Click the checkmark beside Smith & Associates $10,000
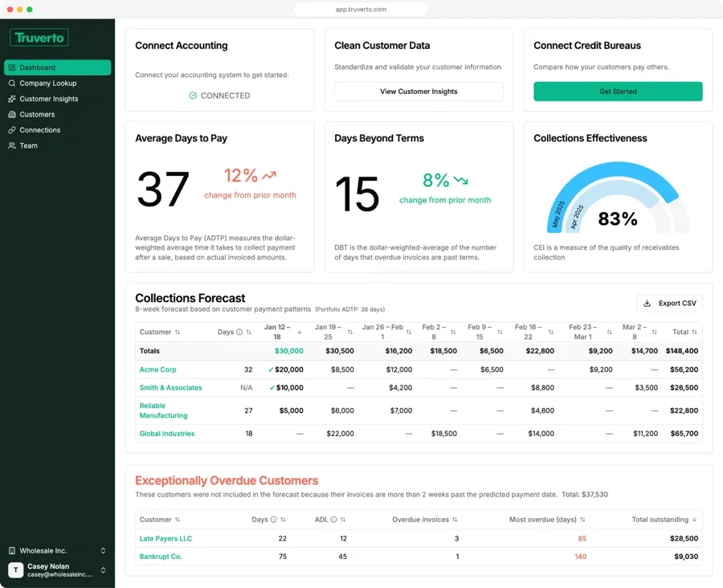 pyautogui.click(x=272, y=388)
